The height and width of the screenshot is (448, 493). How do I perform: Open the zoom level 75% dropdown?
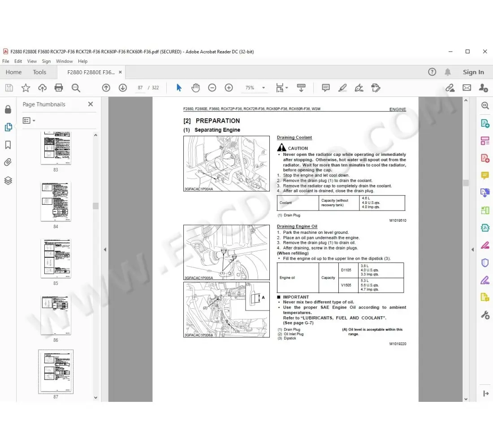[x=264, y=88]
